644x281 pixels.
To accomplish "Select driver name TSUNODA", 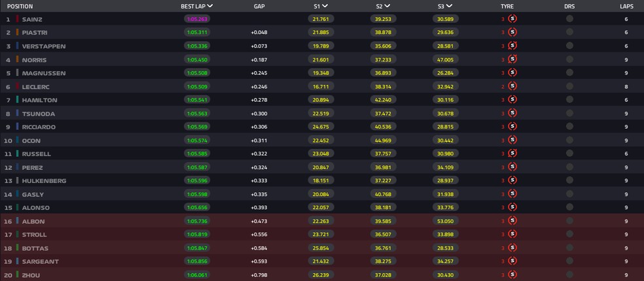I will coord(38,114).
